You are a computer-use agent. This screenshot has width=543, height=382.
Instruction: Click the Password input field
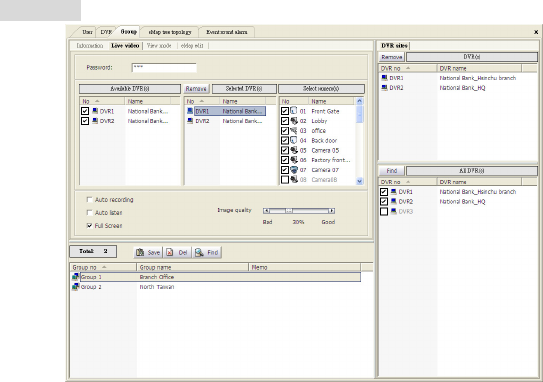(x=164, y=68)
